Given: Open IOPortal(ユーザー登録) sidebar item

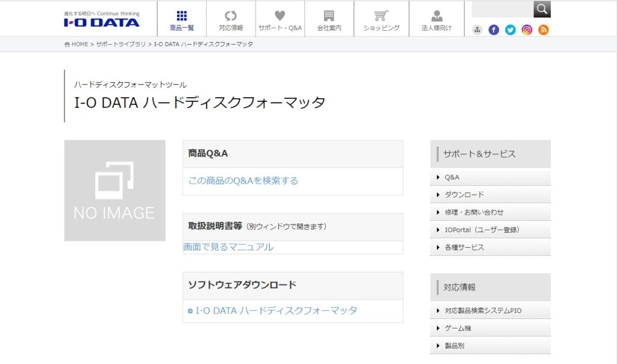Looking at the screenshot, I should click(490, 230).
